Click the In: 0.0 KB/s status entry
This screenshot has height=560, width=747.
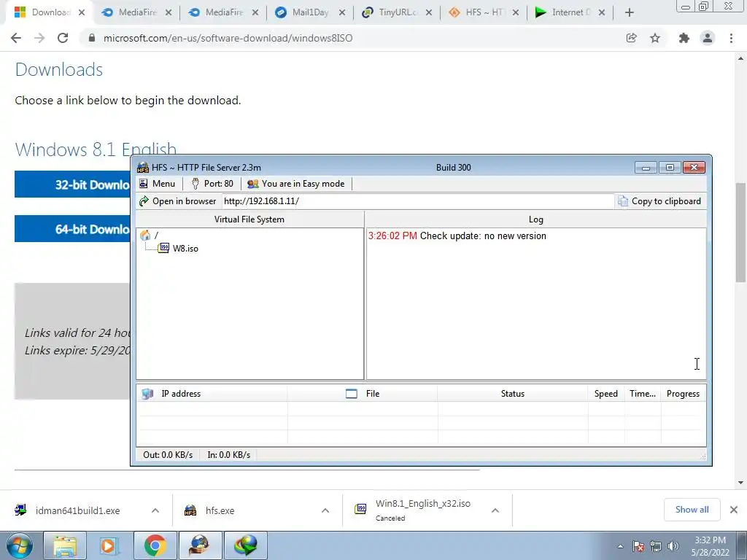tap(228, 455)
